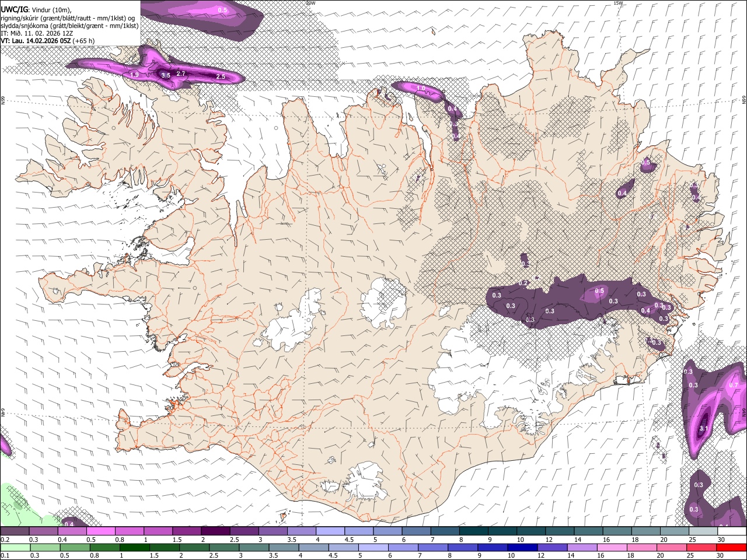Click the 15W longitude label
The image size is (747, 560).
(x=619, y=3)
